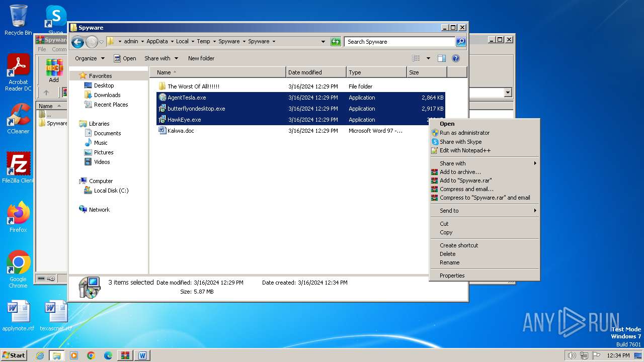This screenshot has width=644, height=362.
Task: Open Favorites in navigation pane
Action: 100,76
